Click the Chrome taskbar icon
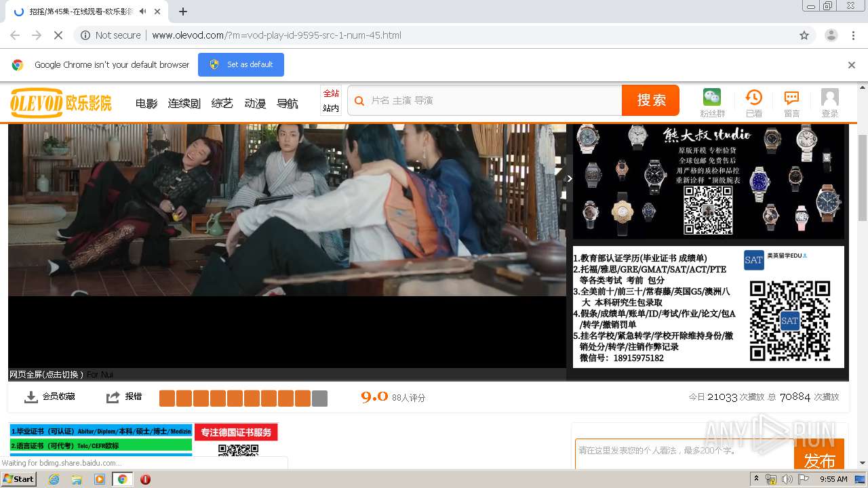The image size is (868, 488). [123, 479]
